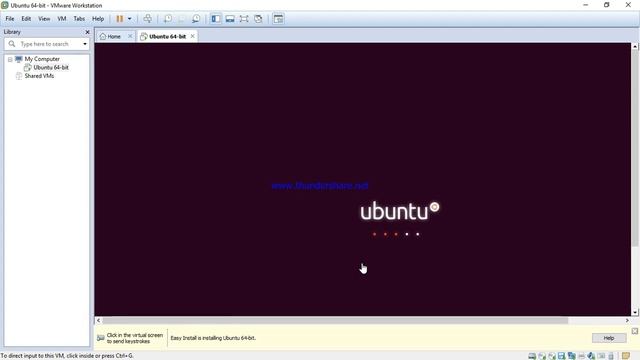
Task: Pause the virtual machine with the toolbar button
Action: tap(120, 19)
